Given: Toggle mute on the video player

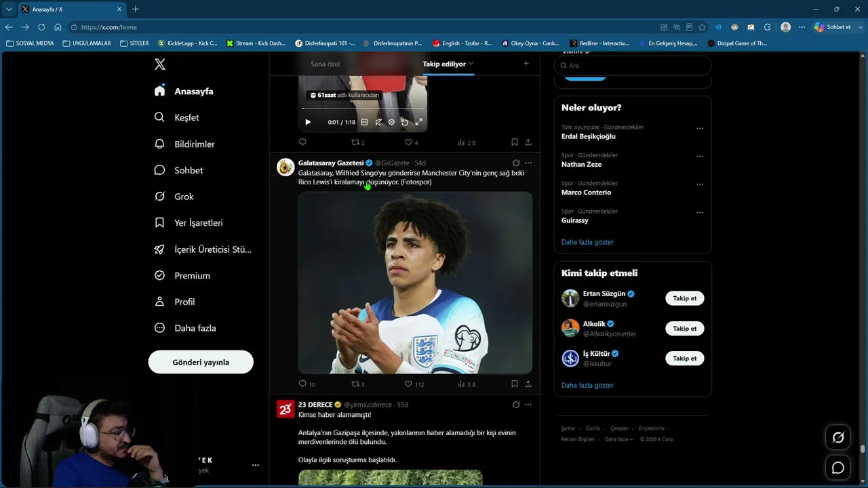Looking at the screenshot, I should click(378, 122).
